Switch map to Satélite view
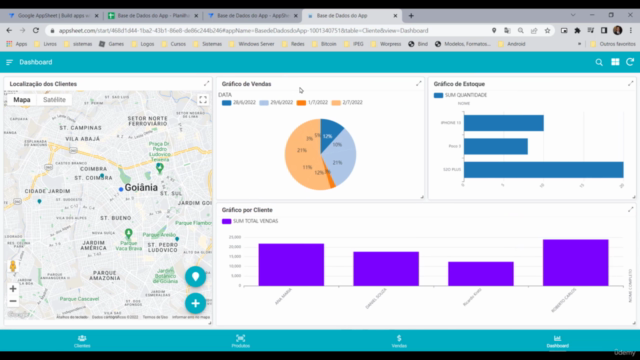Viewport: 640px width, 360px height. [54, 100]
